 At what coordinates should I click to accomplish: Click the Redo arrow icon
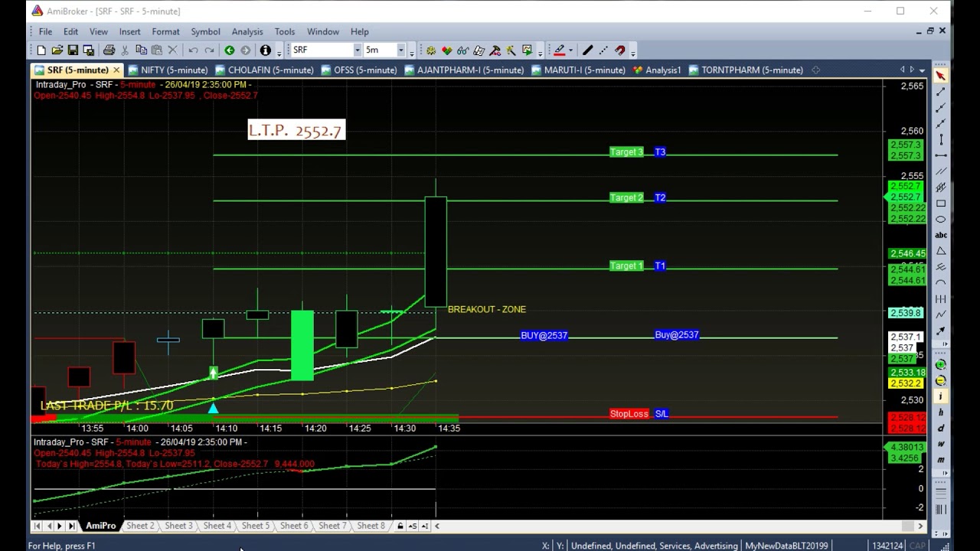pos(209,51)
